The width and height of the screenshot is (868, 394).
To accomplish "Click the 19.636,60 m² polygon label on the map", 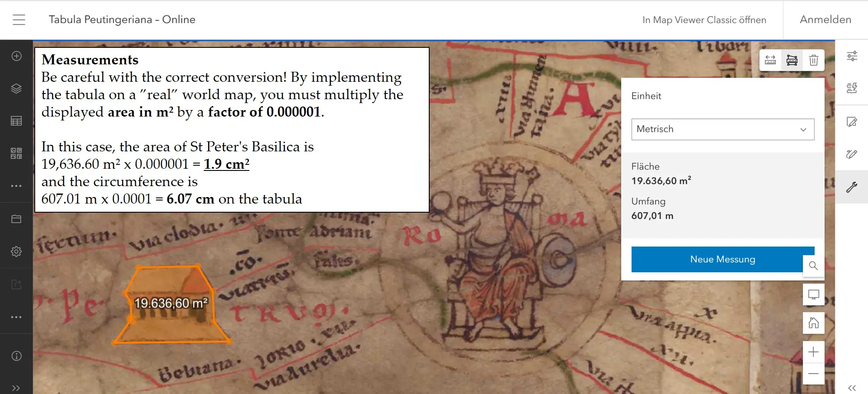I will point(171,303).
